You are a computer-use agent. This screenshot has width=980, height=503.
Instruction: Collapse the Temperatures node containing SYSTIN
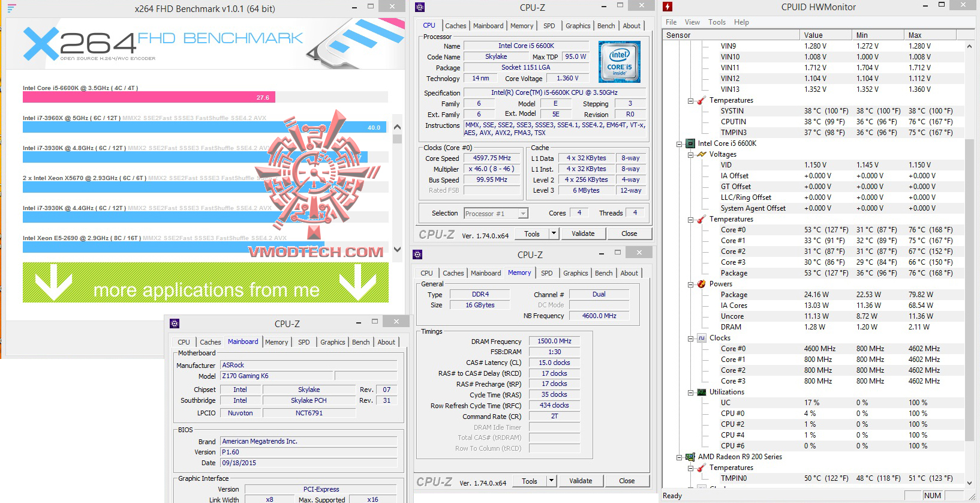click(691, 101)
